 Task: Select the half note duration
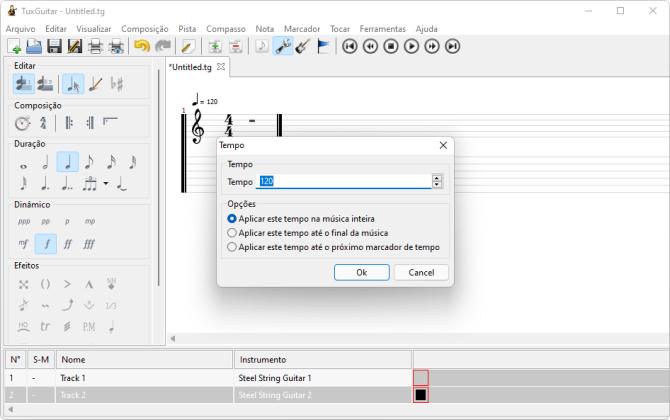click(x=45, y=162)
